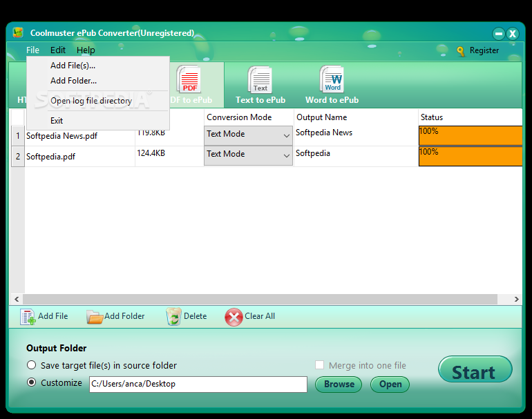Click the file name Softpedia.pdf
This screenshot has width=532, height=419.
pyautogui.click(x=51, y=157)
